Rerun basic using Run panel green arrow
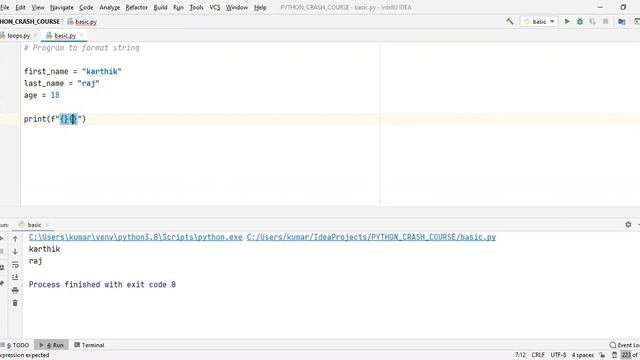 (x=2, y=239)
